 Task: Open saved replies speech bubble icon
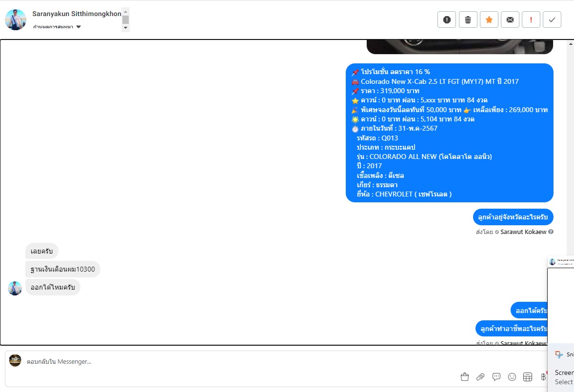click(x=496, y=376)
